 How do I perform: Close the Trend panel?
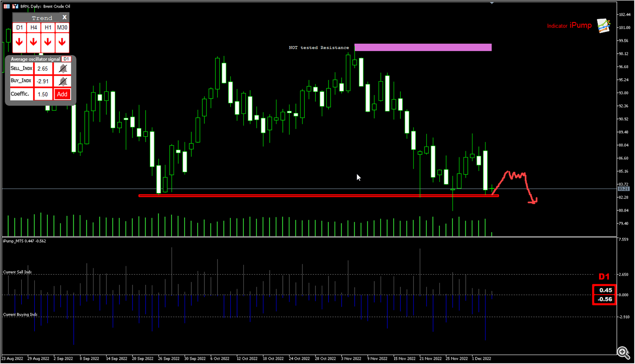[64, 17]
